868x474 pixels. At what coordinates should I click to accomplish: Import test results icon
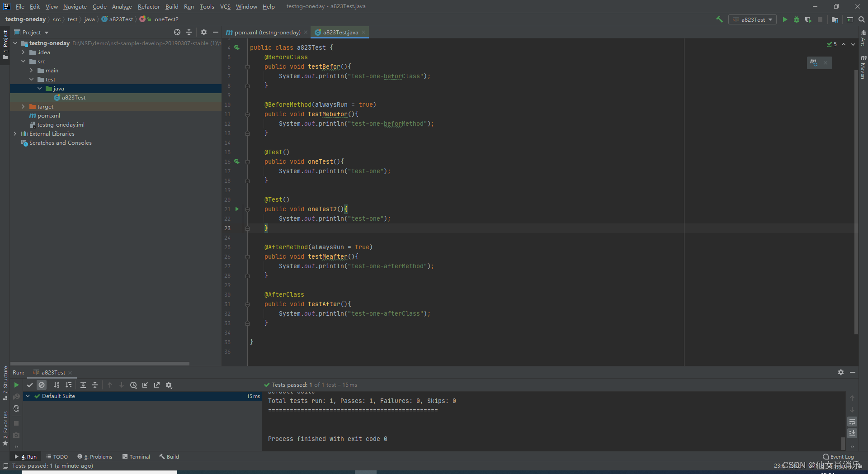145,385
